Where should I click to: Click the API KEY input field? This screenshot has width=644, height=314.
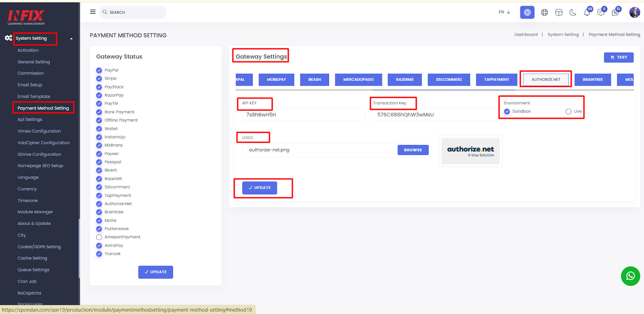tap(304, 115)
